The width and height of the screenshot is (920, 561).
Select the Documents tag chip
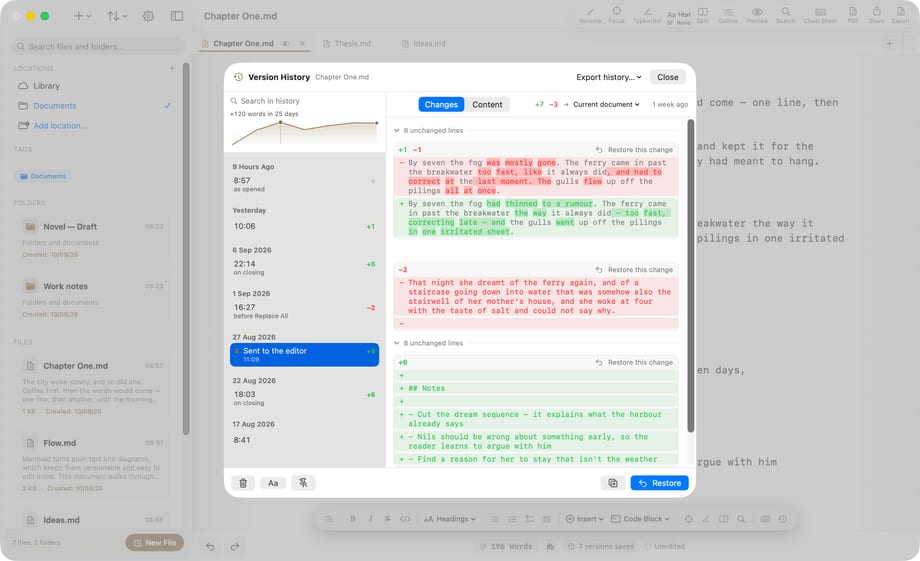[x=43, y=176]
